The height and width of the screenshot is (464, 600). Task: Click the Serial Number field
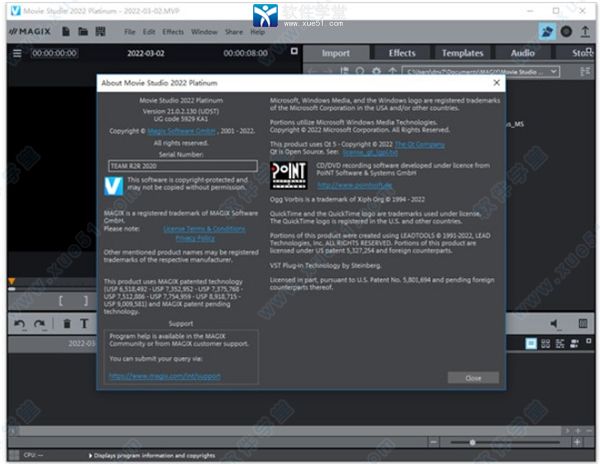point(183,166)
